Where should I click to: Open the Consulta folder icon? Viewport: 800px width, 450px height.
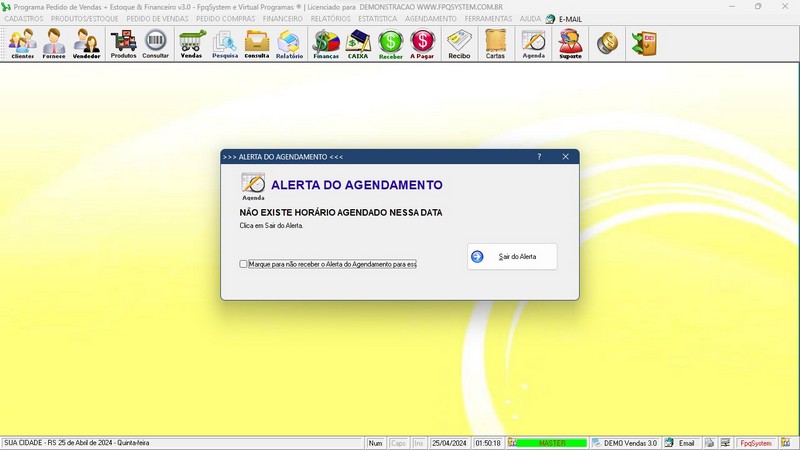(x=257, y=44)
